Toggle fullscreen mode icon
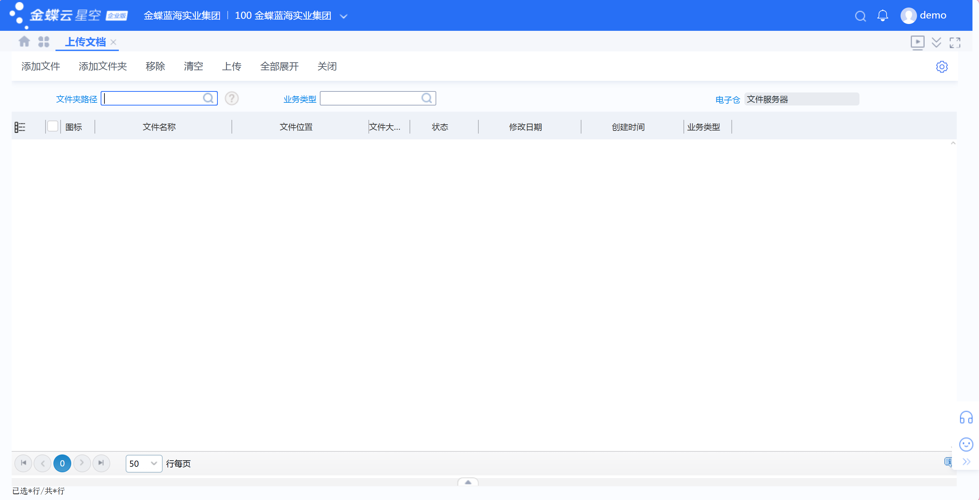The height and width of the screenshot is (500, 980). click(955, 42)
